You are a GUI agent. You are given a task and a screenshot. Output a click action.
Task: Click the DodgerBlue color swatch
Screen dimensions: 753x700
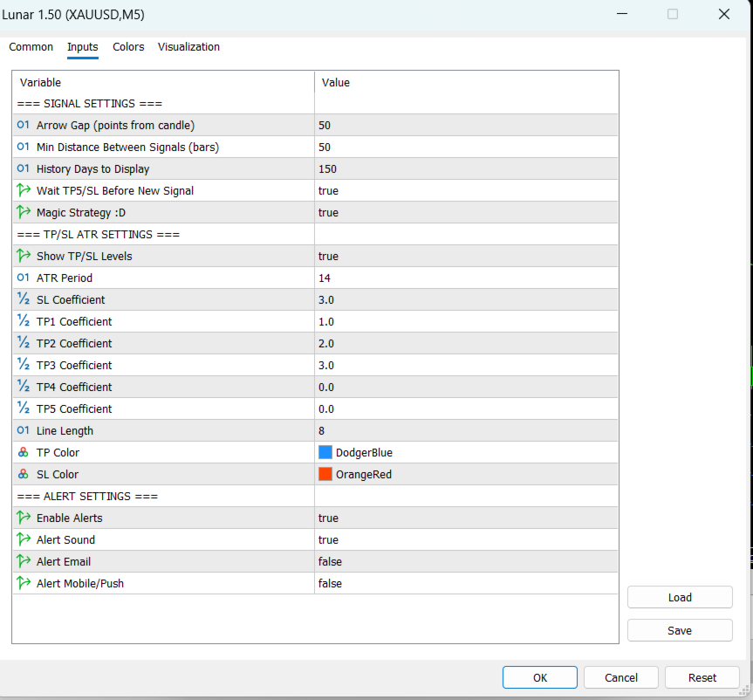coord(325,452)
